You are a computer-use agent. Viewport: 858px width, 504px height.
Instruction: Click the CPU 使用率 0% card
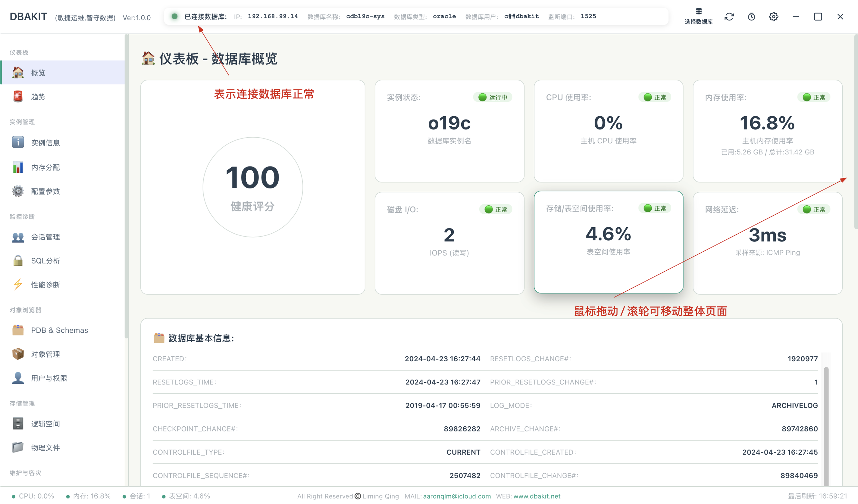(x=608, y=131)
